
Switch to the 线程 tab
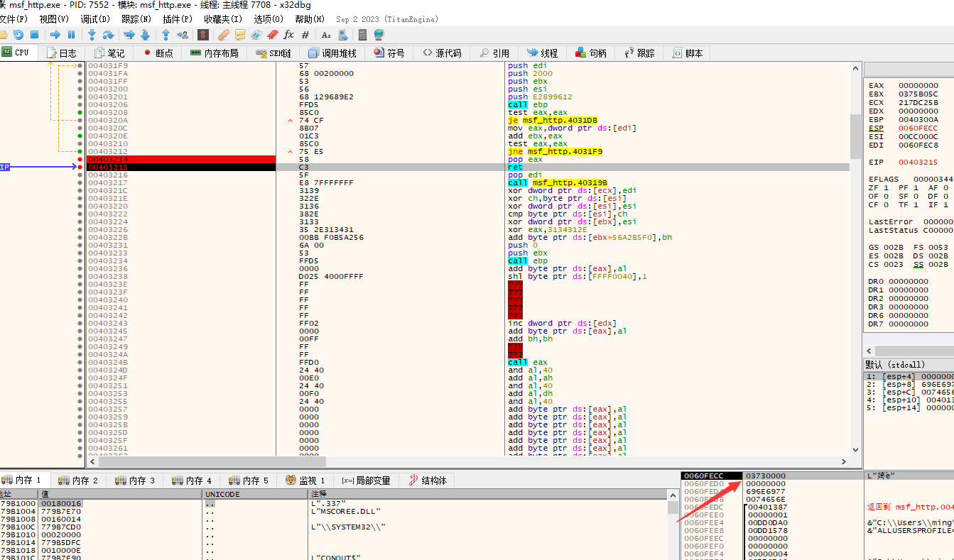543,53
